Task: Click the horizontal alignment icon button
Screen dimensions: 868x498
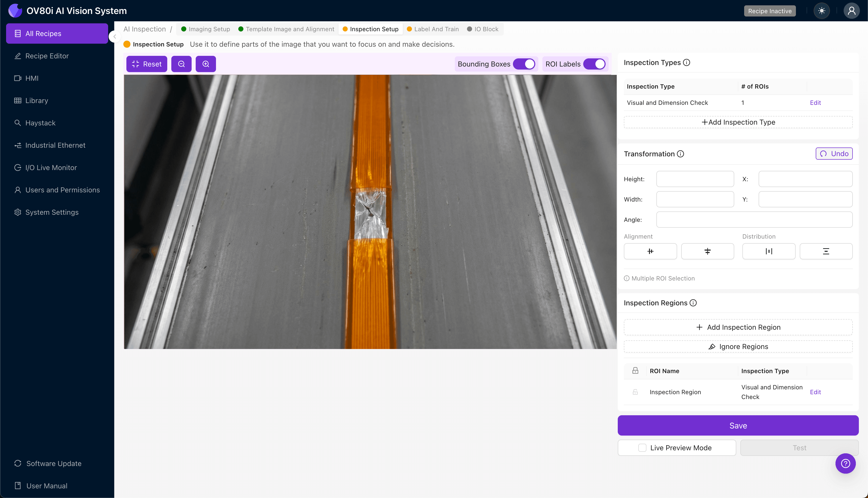Action: click(x=650, y=251)
